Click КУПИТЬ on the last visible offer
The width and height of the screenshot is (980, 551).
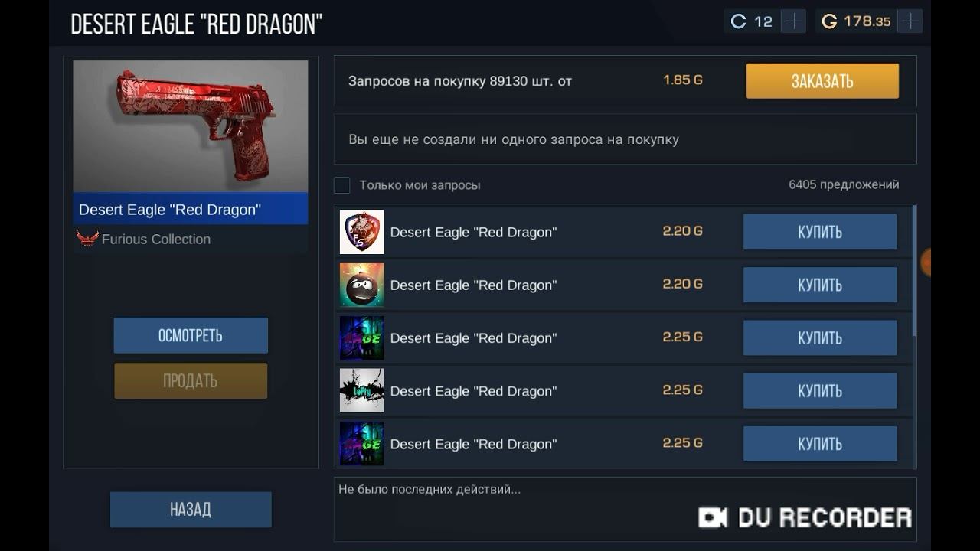coord(820,444)
